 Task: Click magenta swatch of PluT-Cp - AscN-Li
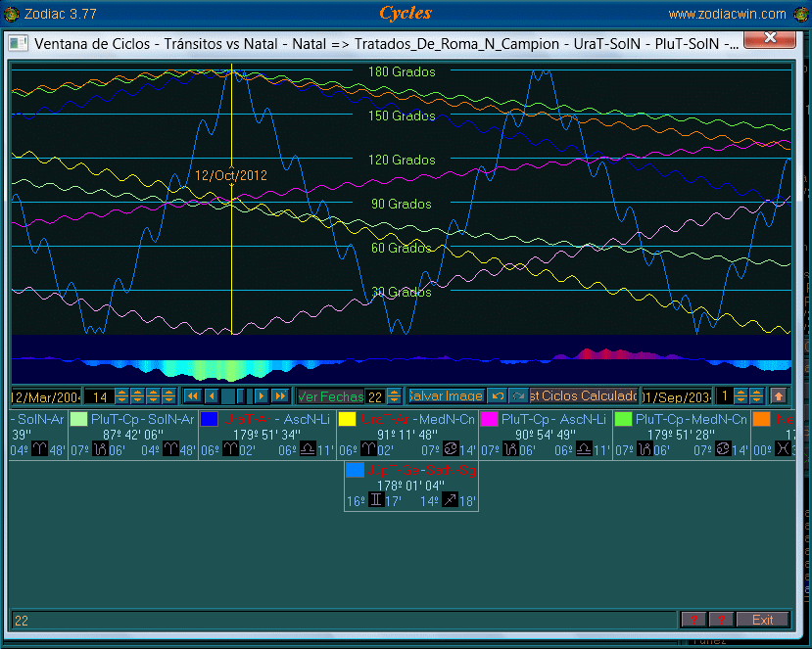coord(489,419)
